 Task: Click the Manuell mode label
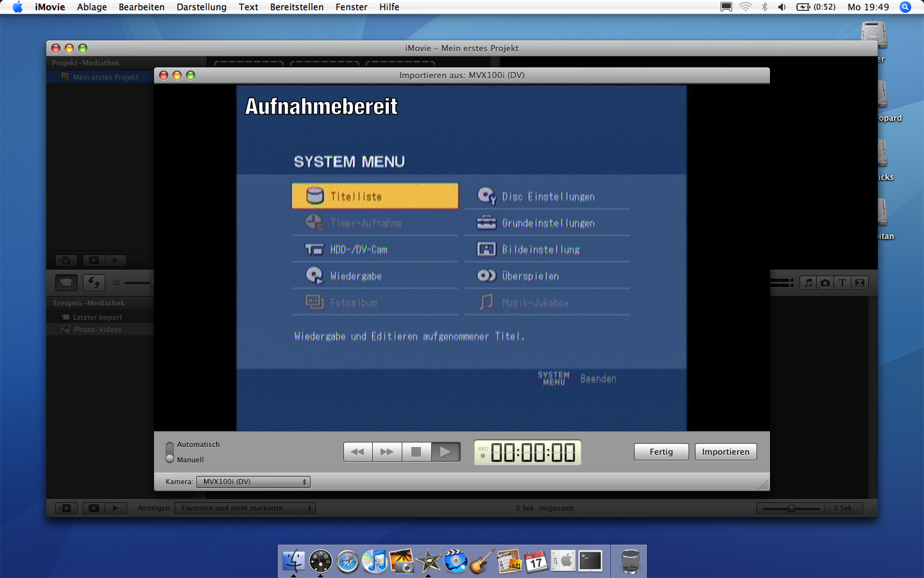coord(191,460)
